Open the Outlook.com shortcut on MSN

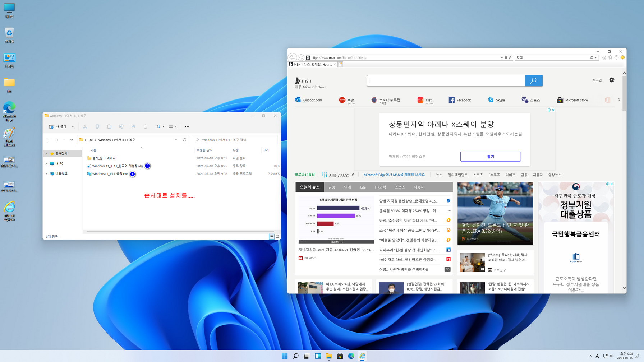click(308, 100)
